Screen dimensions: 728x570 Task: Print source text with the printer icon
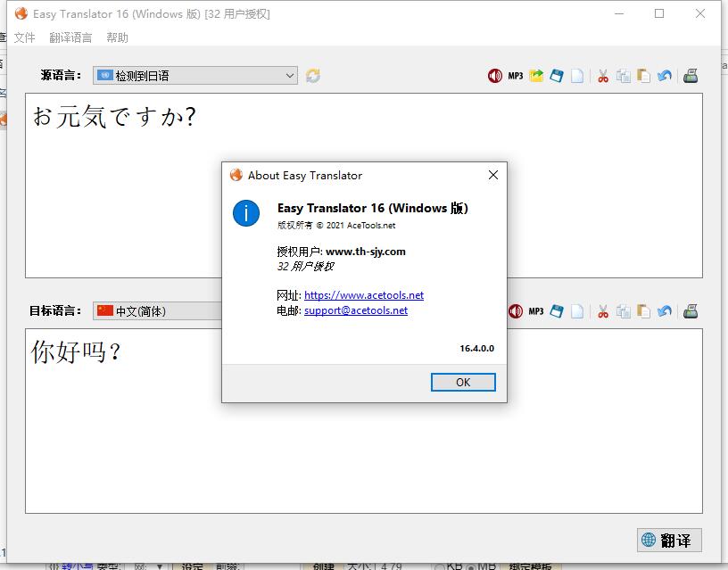tap(691, 76)
